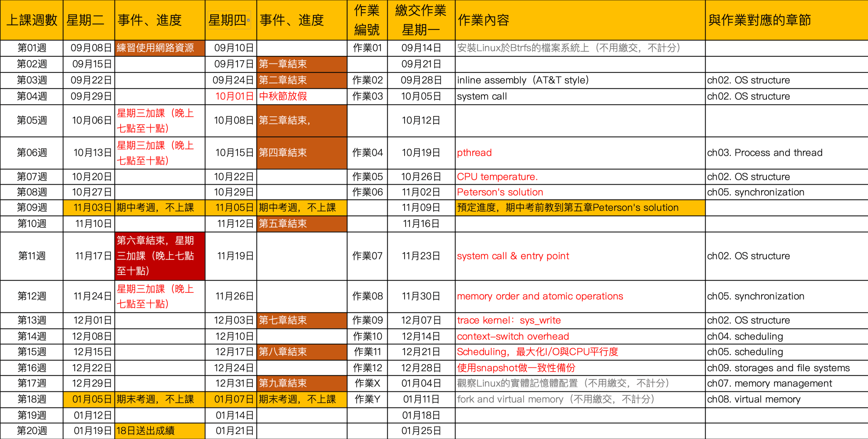Select the 作業07 number cell
The image size is (868, 439).
point(367,256)
